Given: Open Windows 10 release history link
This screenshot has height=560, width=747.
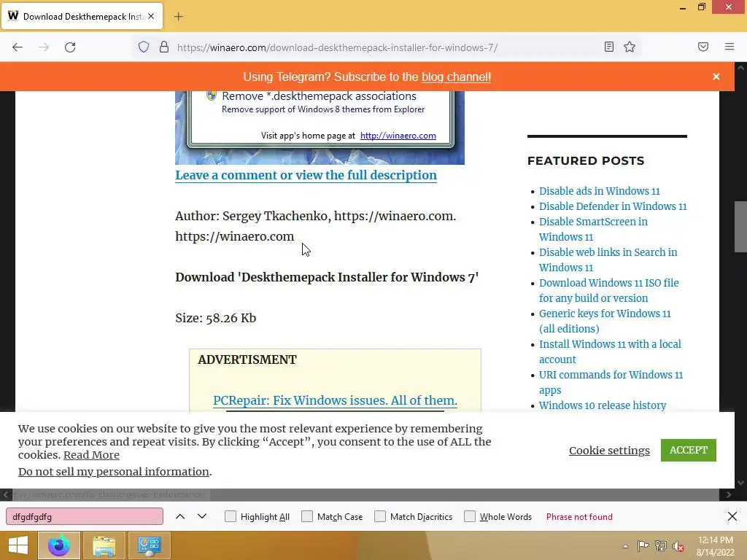Looking at the screenshot, I should tap(602, 405).
